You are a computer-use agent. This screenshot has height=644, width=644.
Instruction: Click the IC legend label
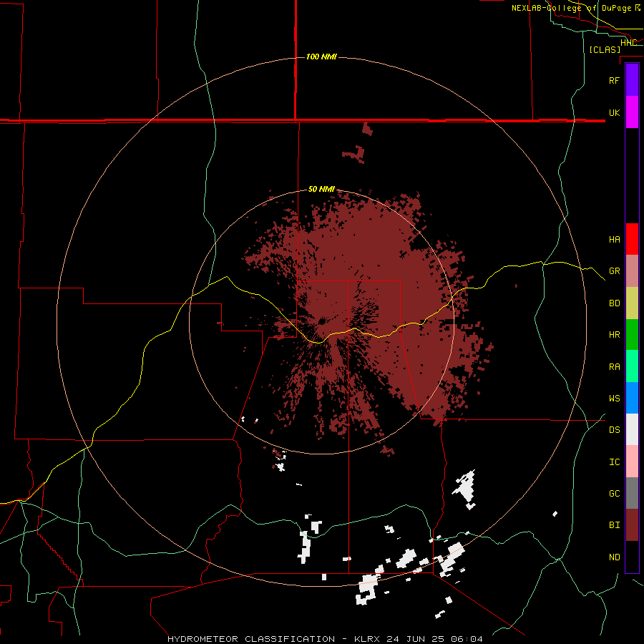pos(614,462)
